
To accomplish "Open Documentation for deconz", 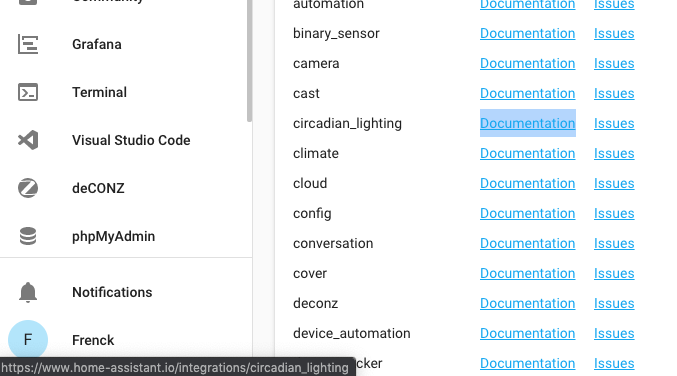I will pyautogui.click(x=528, y=303).
